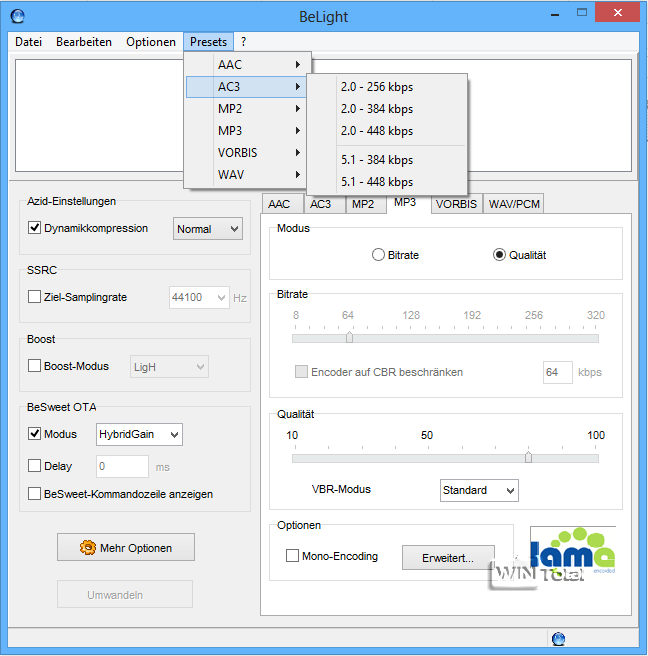Viewport: 648px width, 656px height.
Task: Open the VORBIS presets submenu
Action: point(248,153)
